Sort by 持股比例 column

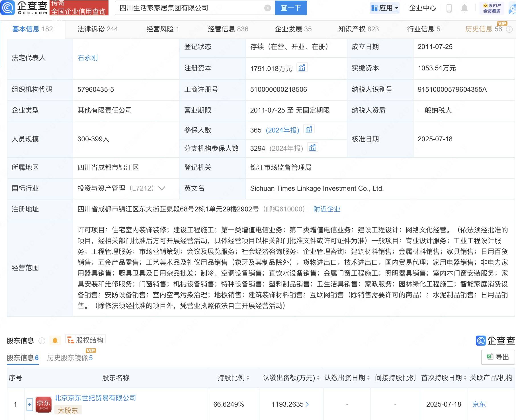point(248,378)
